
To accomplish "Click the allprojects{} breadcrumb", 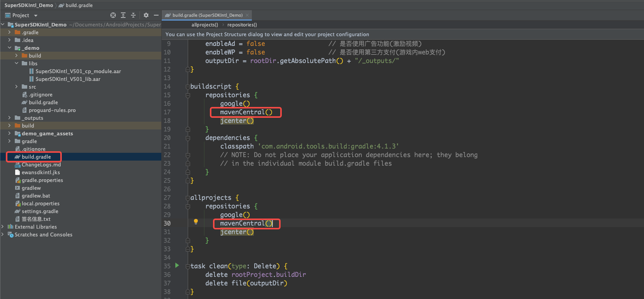I will [205, 25].
